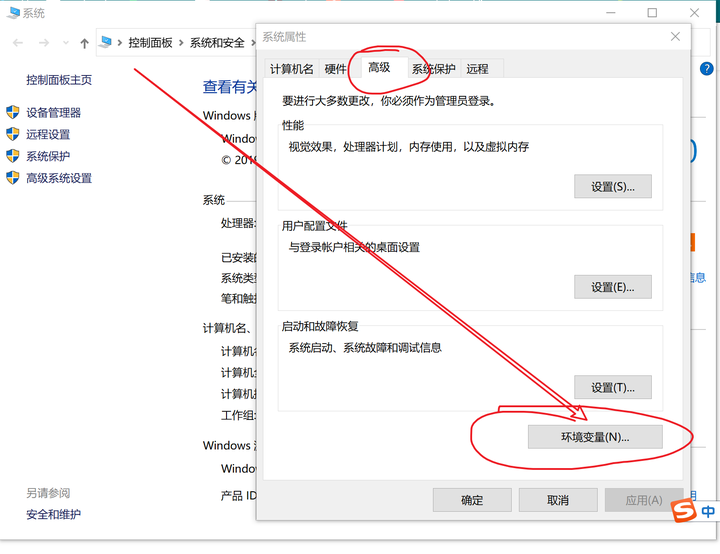Screen dimensions: 720x554
Task: Confirm dialog with 确定 button
Action: tap(472, 500)
